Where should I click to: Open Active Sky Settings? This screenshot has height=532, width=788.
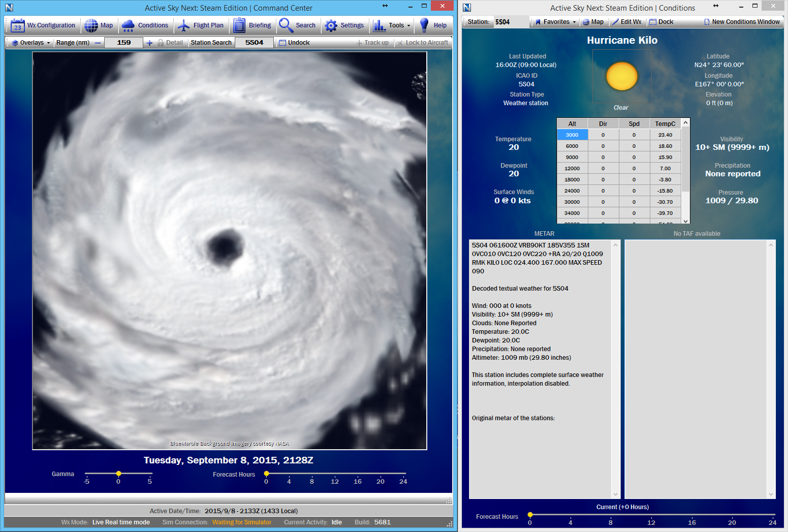(345, 25)
